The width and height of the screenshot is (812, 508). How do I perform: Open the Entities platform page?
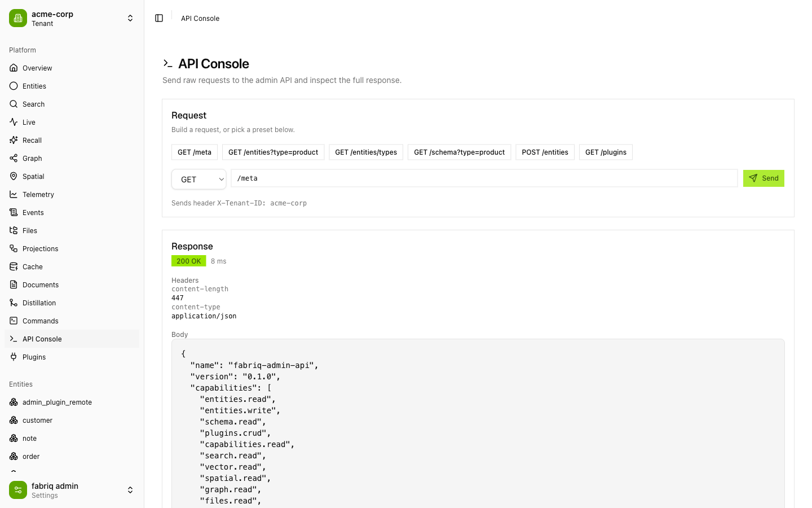pos(72,86)
